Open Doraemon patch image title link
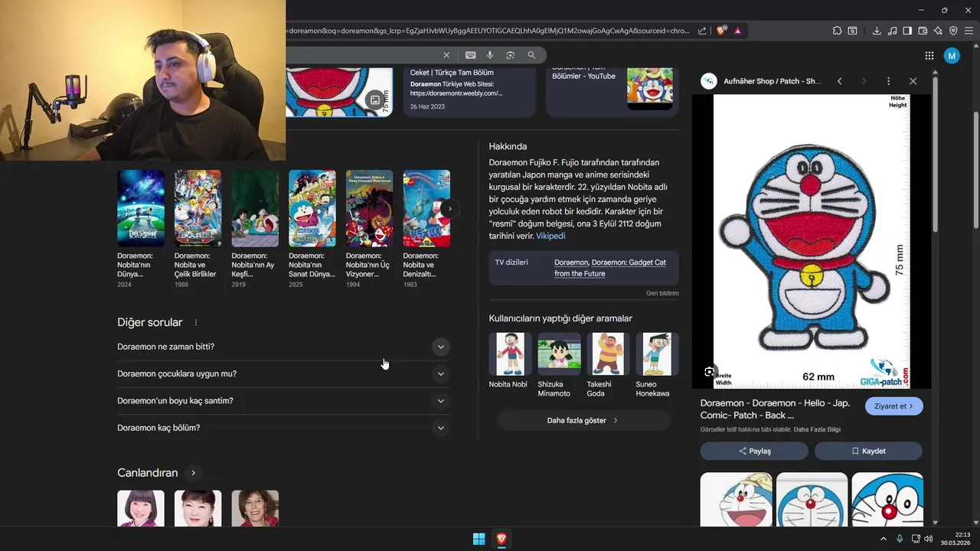This screenshot has height=551, width=980. (775, 409)
